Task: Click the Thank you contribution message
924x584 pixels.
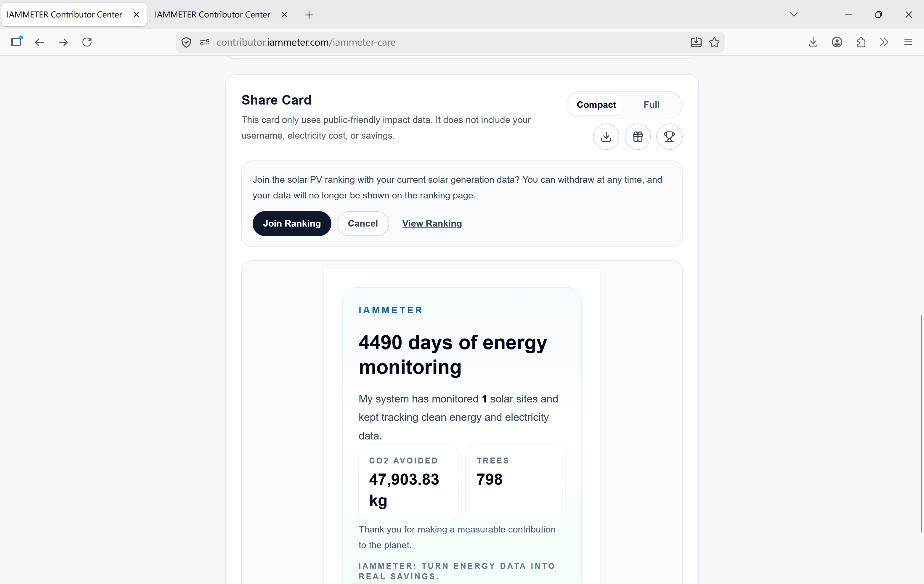Action: 457,537
